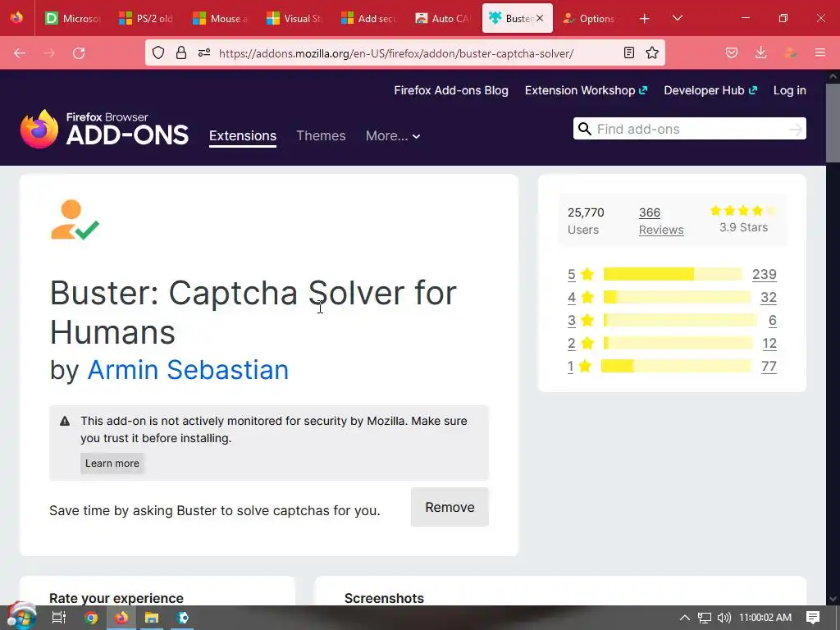Click the address bar URL
Screen dimensions: 840x630
click(x=396, y=53)
